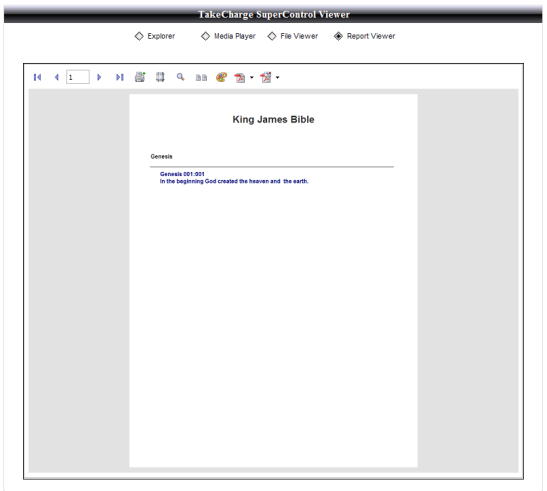
Task: Click the Genesis section heading
Action: (162, 156)
